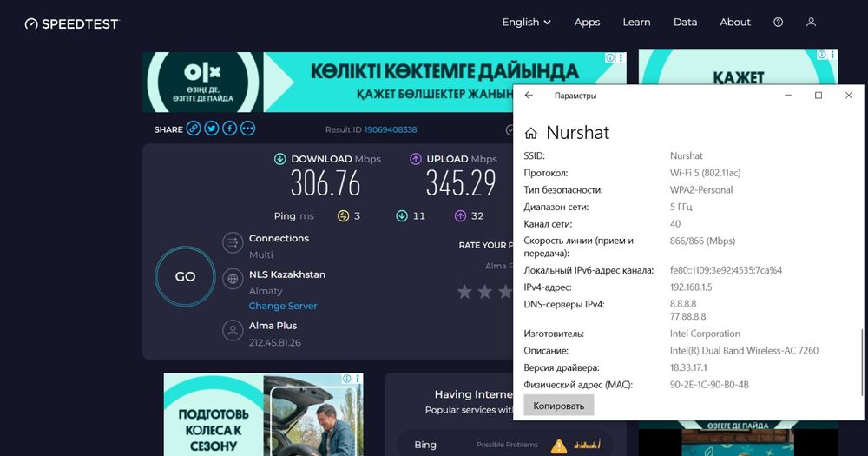The image size is (868, 456).
Task: Click the NLS Kazakhstan server globe icon
Action: coord(233,279)
